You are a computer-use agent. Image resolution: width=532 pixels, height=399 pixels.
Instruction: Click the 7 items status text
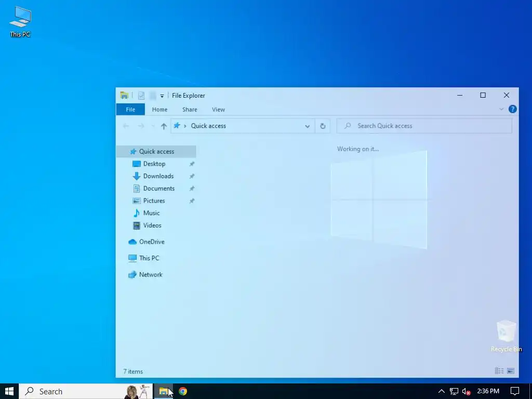(133, 371)
